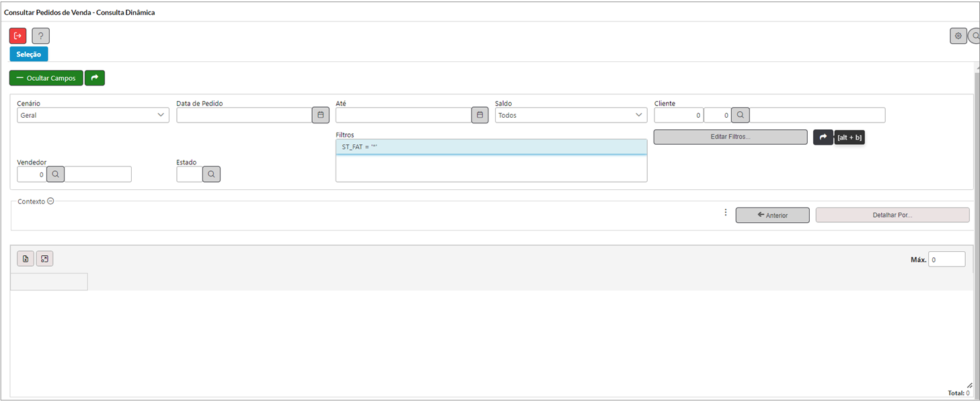Open the three-dot menu near Anterior
980x402 pixels.
(x=726, y=213)
